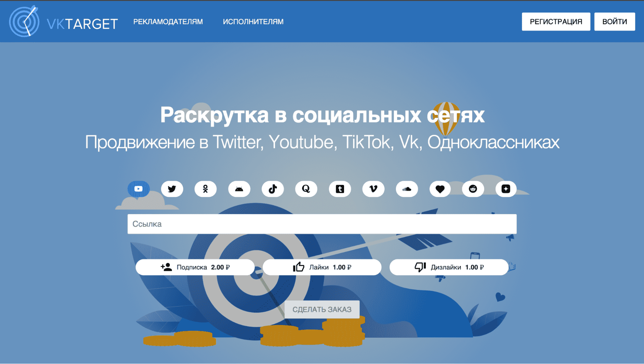Choose Дизлайки 1.00 ₽ task type

[449, 267]
